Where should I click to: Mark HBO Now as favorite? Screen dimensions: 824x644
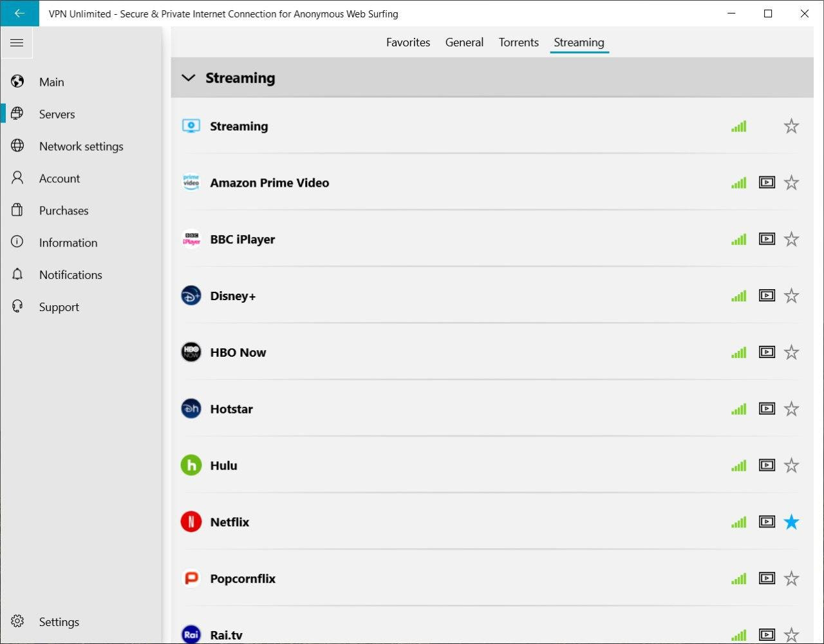[791, 352]
